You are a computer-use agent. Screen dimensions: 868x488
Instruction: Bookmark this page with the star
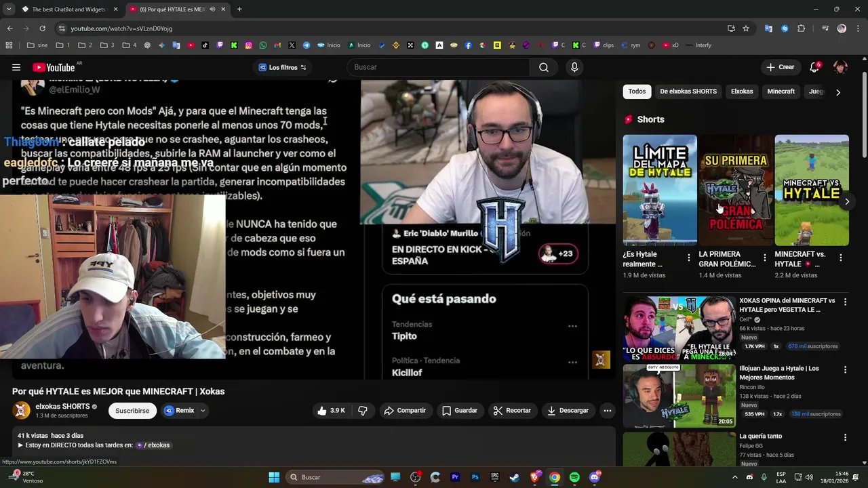pos(746,28)
